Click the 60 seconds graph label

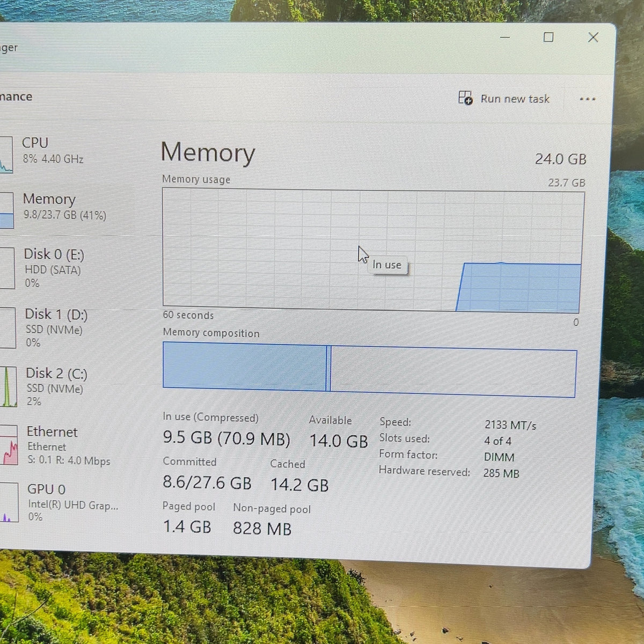click(x=188, y=315)
